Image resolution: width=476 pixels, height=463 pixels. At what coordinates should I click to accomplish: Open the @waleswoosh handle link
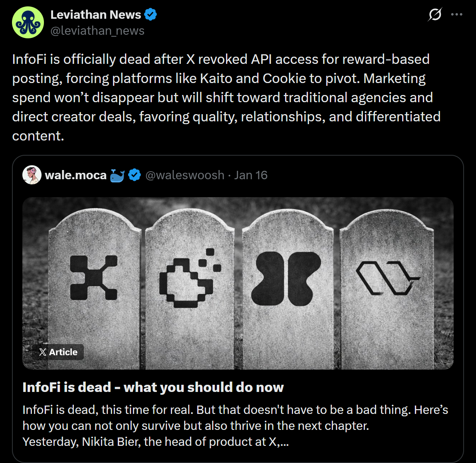[x=184, y=174]
